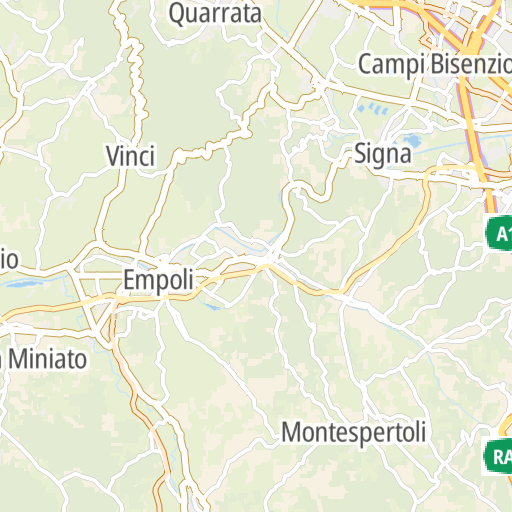
Task: Click the Empoli city label
Action: [158, 280]
